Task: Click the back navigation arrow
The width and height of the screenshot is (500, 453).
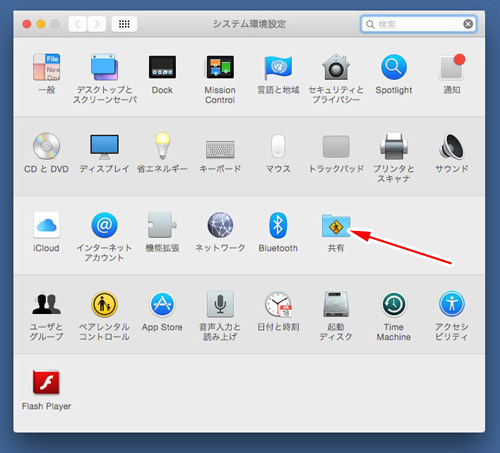Action: [x=78, y=24]
